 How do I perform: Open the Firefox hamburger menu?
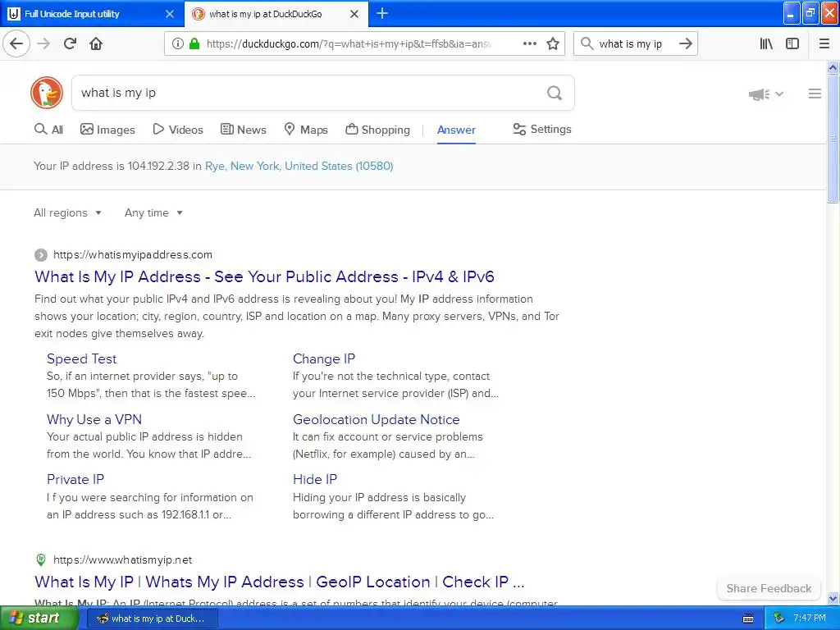pos(824,43)
